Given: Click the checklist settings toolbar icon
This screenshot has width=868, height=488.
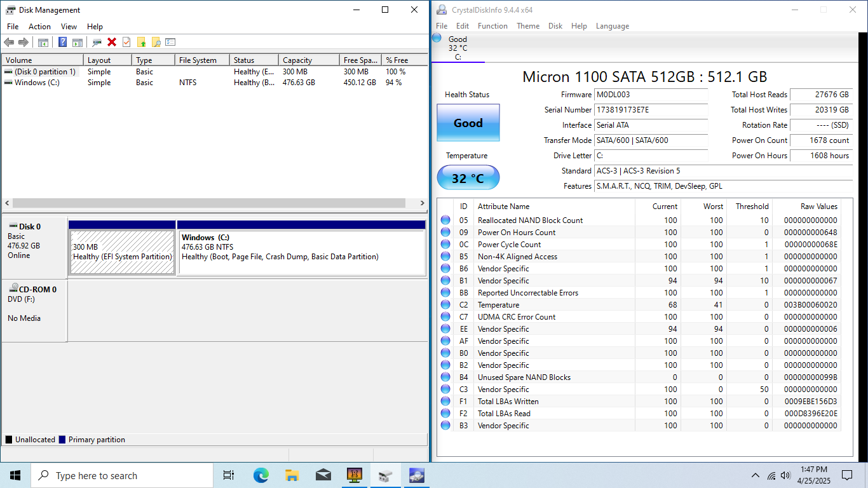Looking at the screenshot, I should [x=170, y=42].
